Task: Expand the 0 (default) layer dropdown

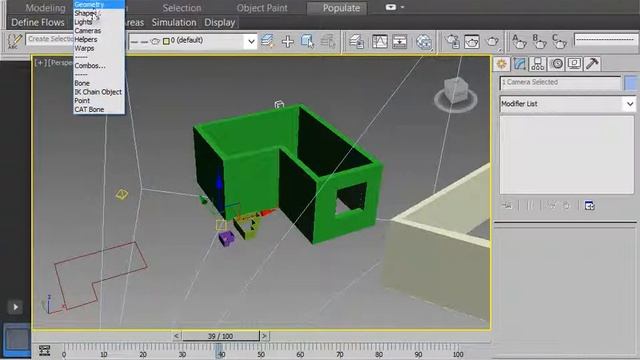Action: tap(251, 41)
